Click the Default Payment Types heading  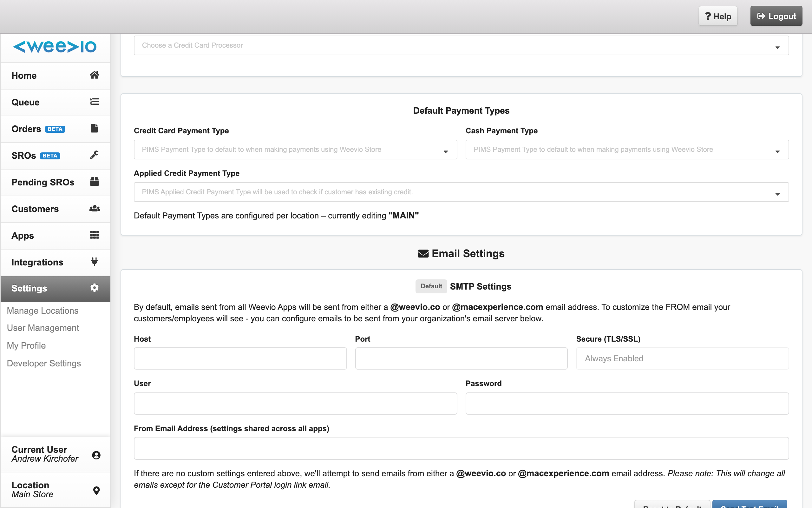pyautogui.click(x=461, y=110)
